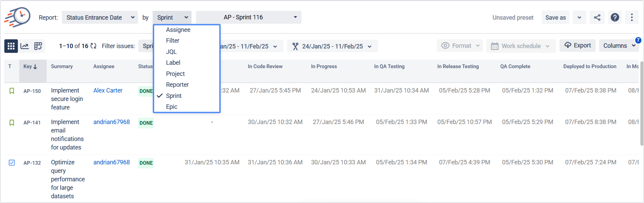Click the AP-150 story bookmark icon
Screen dimensions: 644x203
(12, 91)
